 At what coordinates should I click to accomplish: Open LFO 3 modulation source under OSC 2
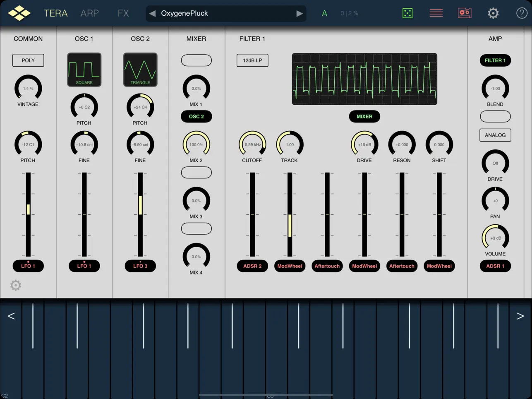pyautogui.click(x=140, y=266)
